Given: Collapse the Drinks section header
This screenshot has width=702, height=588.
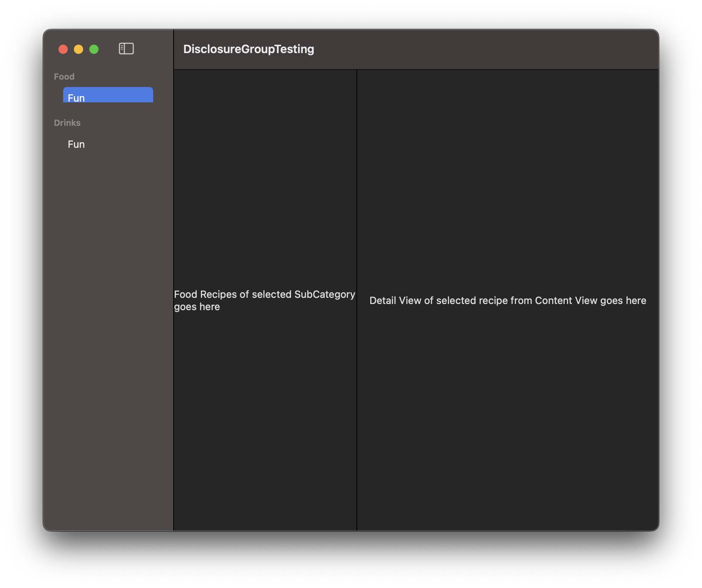Looking at the screenshot, I should 67,123.
